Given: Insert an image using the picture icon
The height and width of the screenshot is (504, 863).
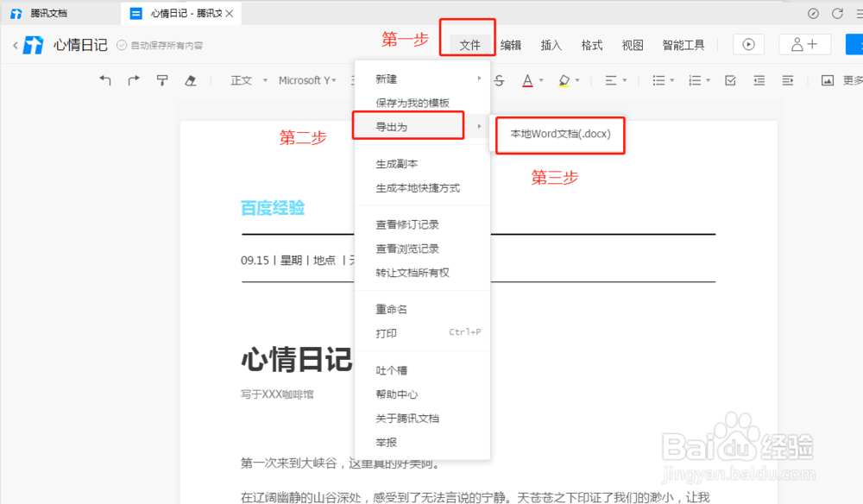Looking at the screenshot, I should pos(826,79).
